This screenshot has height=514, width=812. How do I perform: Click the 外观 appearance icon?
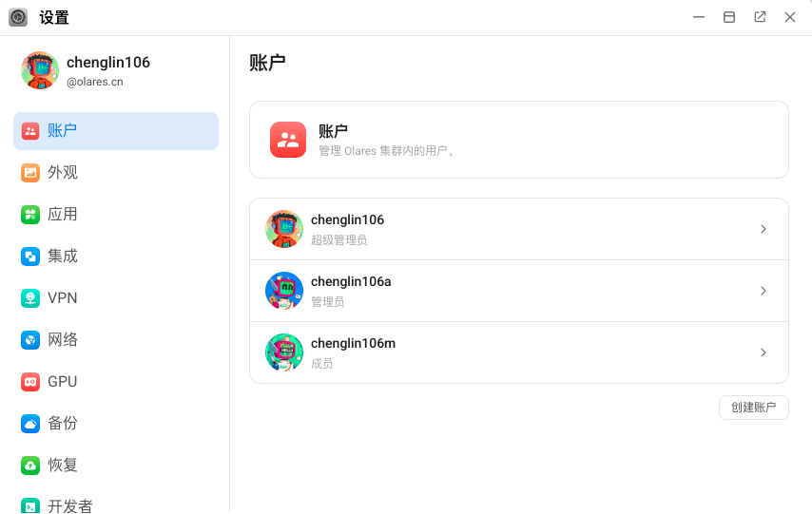click(30, 173)
